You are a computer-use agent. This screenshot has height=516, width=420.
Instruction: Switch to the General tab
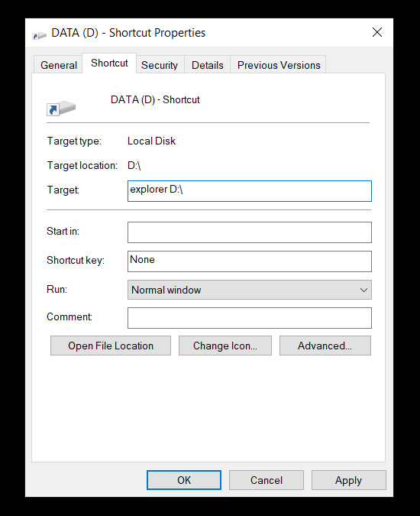59,65
